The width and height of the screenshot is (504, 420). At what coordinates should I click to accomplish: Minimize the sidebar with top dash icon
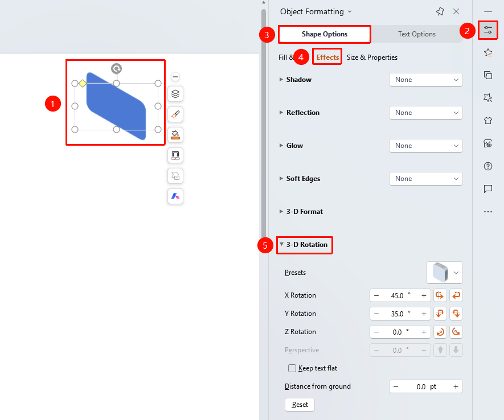tap(487, 11)
